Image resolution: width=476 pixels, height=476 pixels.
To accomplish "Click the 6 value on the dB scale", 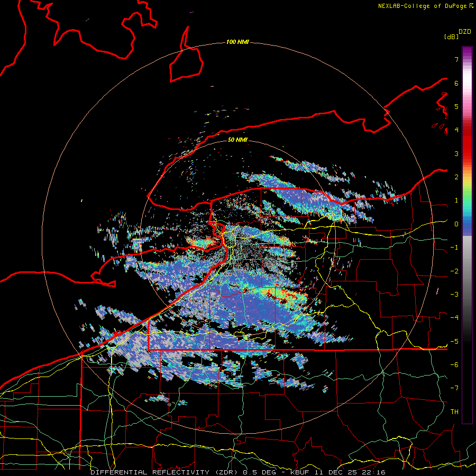I will (456, 83).
